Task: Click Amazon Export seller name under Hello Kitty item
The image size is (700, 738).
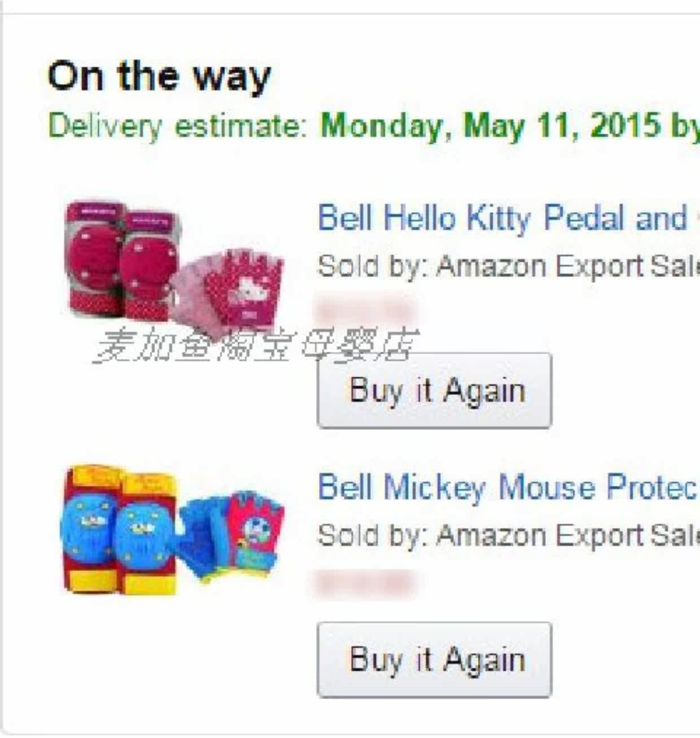Action: (565, 266)
